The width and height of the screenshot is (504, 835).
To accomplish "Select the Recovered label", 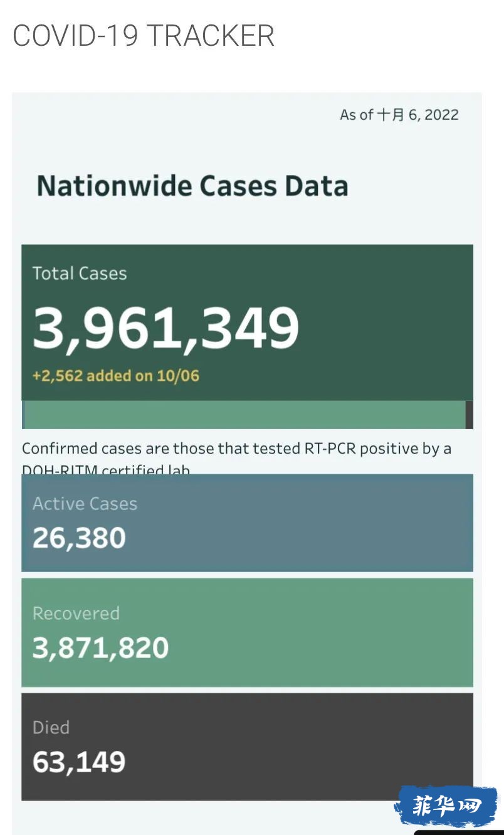I will [x=76, y=614].
